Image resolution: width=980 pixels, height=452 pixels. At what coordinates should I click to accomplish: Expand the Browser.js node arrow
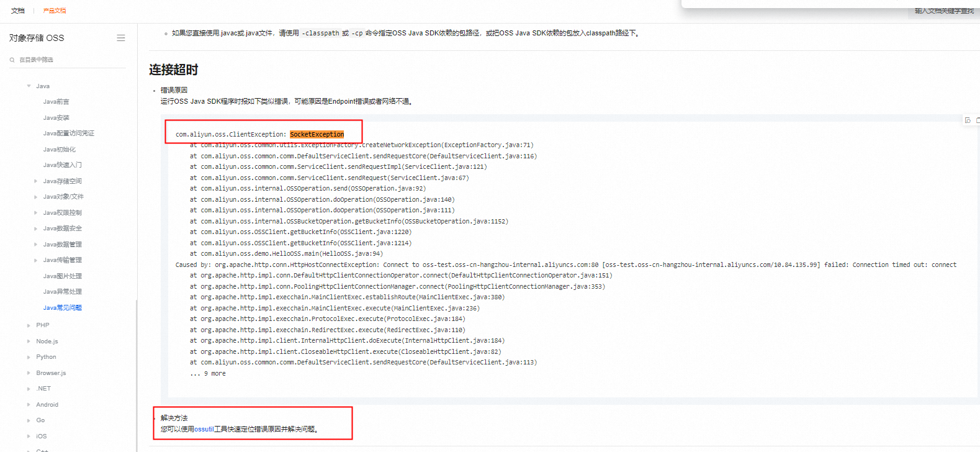tap(29, 373)
